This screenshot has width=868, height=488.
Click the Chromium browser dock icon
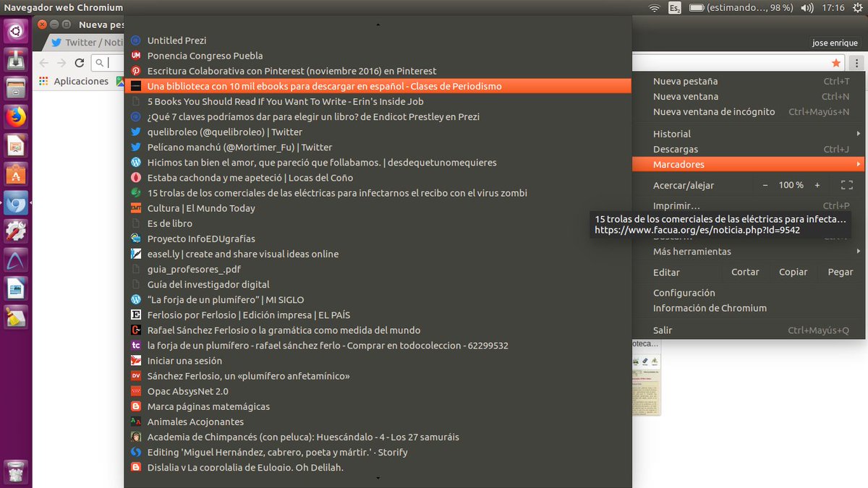[x=16, y=204]
